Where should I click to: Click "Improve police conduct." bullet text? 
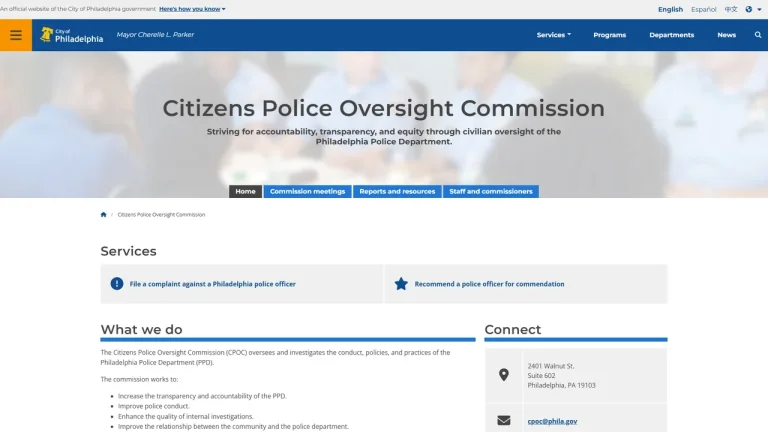click(x=153, y=406)
